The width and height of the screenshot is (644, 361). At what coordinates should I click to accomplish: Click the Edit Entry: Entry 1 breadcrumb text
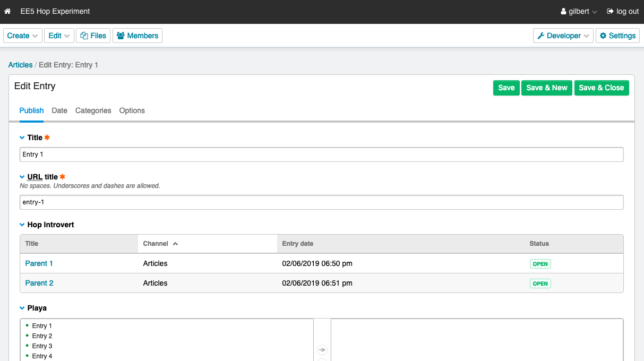[x=68, y=65]
